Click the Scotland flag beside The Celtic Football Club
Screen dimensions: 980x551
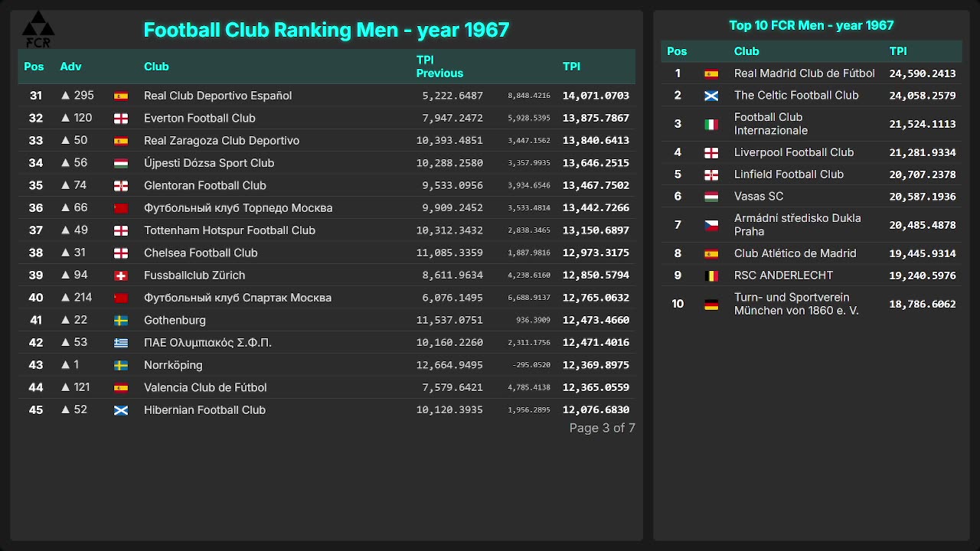(711, 96)
